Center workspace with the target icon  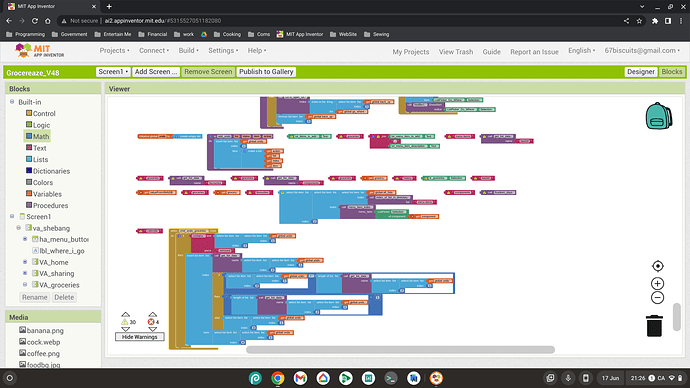[657, 266]
